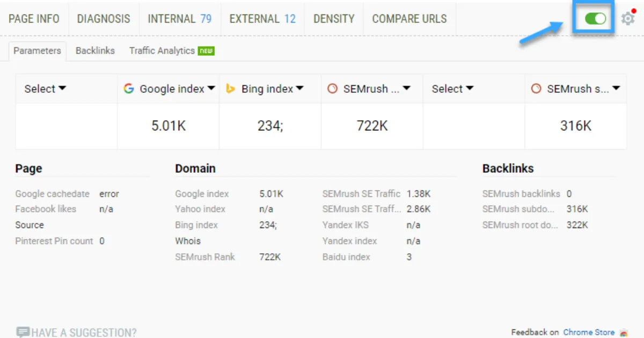This screenshot has height=338, width=644.
Task: Click the 722K value beside SEMrush Rank
Action: tap(270, 257)
